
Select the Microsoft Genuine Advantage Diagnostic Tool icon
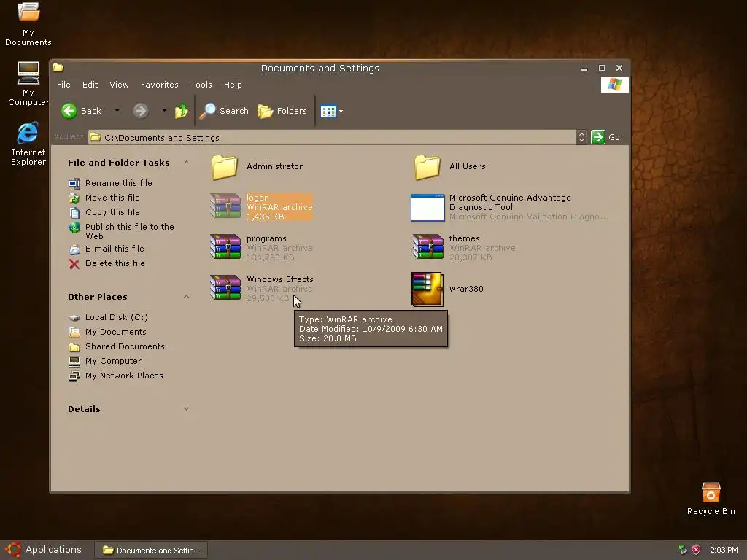coord(427,208)
